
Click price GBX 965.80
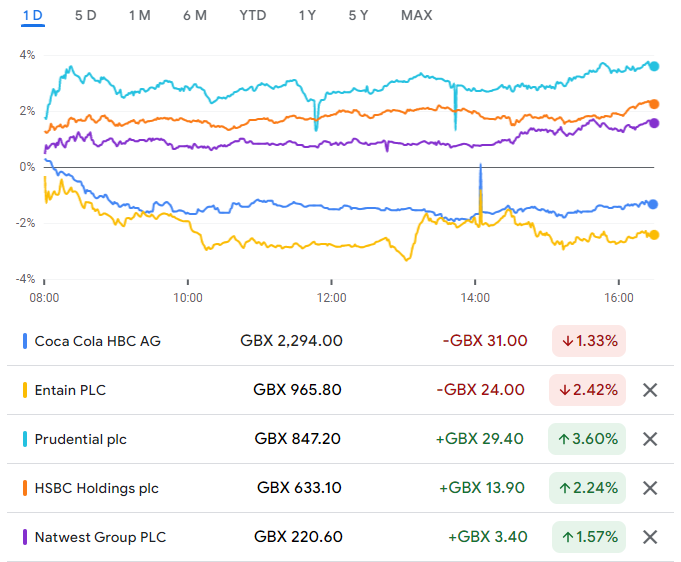[x=298, y=390]
